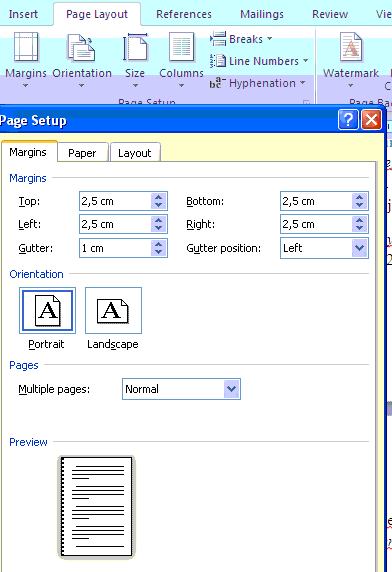392x572 pixels.
Task: Open the Breaks dropdown
Action: click(x=241, y=39)
